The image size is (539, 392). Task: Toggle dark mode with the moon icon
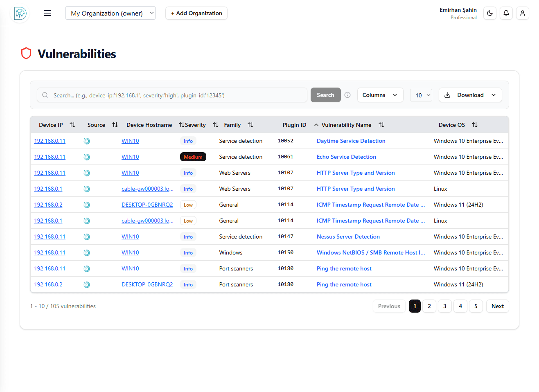point(489,13)
